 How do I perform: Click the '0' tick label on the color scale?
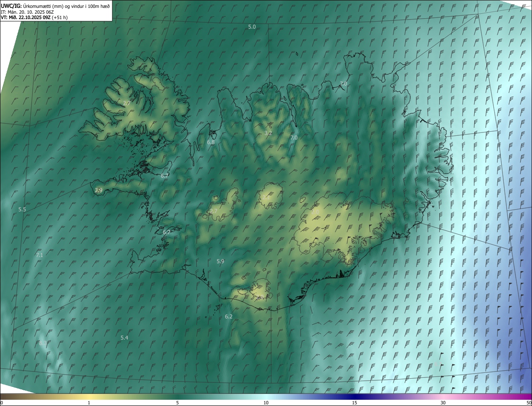[2, 403]
